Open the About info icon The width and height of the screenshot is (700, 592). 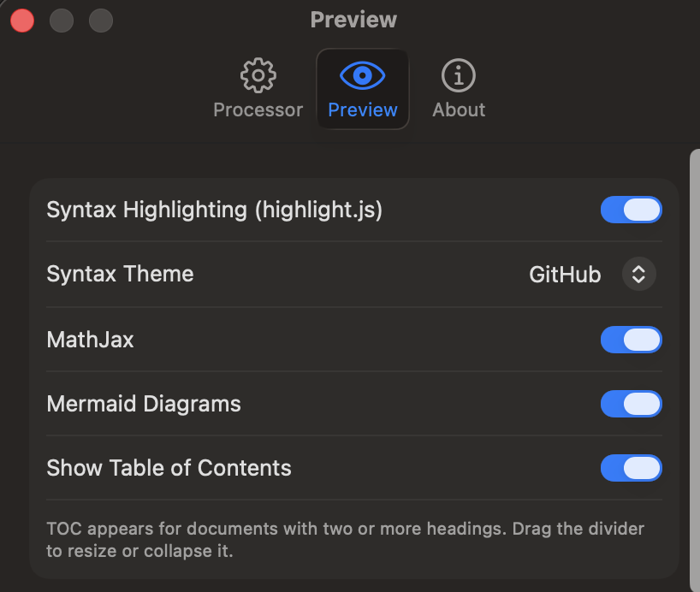(x=459, y=75)
